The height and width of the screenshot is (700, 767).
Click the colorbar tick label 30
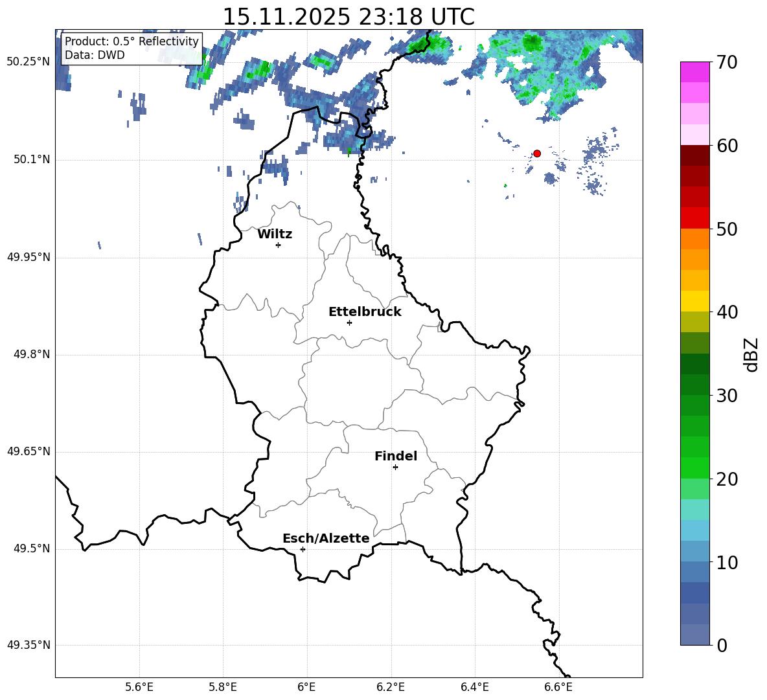click(727, 396)
